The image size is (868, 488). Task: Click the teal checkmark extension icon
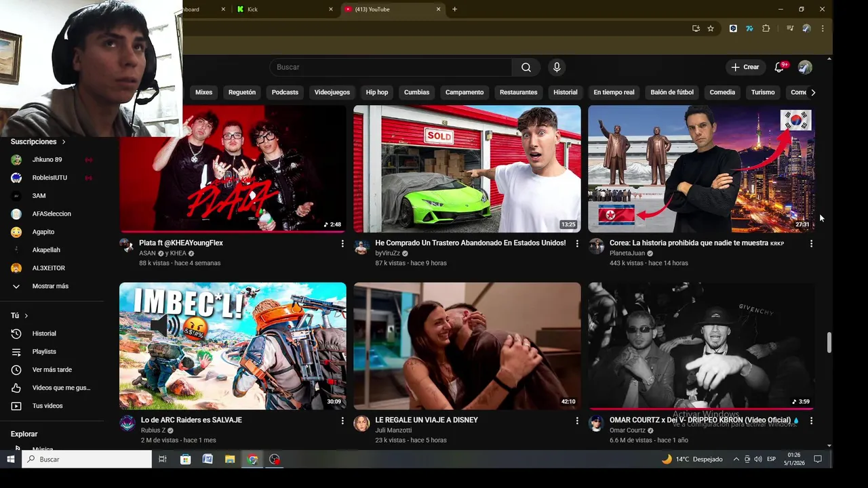[x=749, y=28]
